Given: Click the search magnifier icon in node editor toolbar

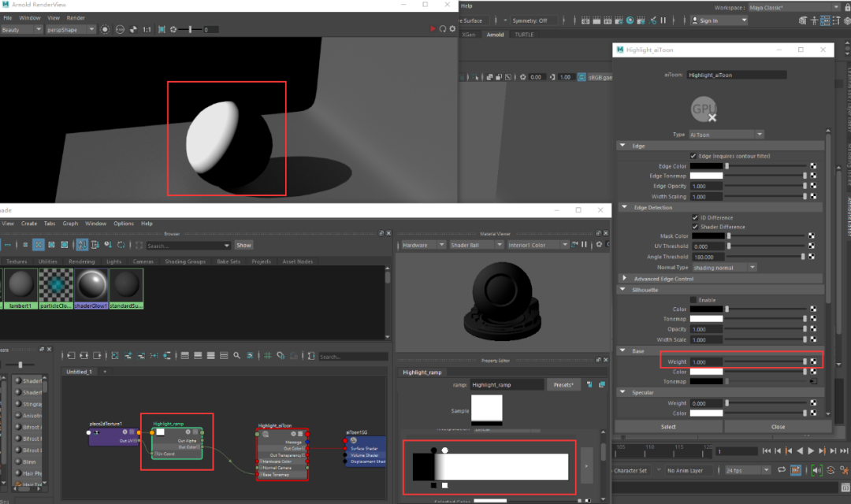Looking at the screenshot, I should point(236,356).
